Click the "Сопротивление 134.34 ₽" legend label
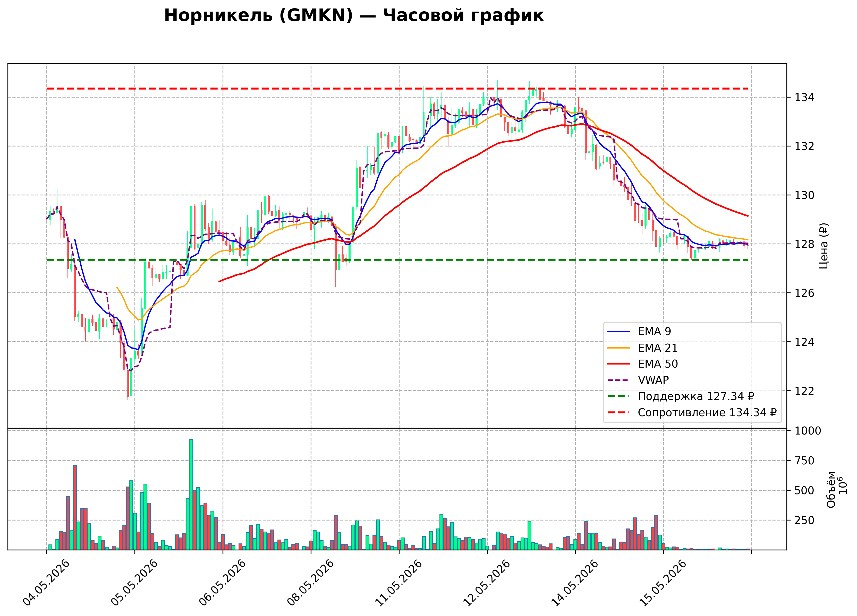Screen dimensions: 857x616 pyautogui.click(x=707, y=413)
